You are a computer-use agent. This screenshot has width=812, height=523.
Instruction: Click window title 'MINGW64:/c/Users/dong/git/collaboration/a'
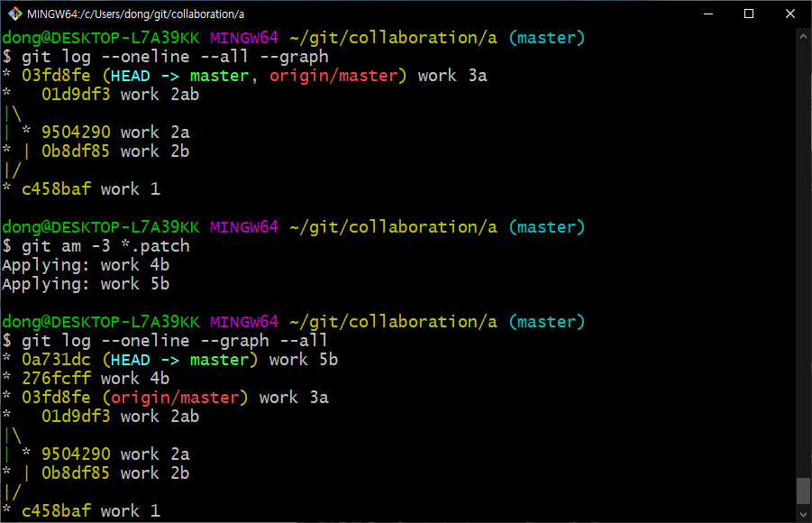(136, 14)
